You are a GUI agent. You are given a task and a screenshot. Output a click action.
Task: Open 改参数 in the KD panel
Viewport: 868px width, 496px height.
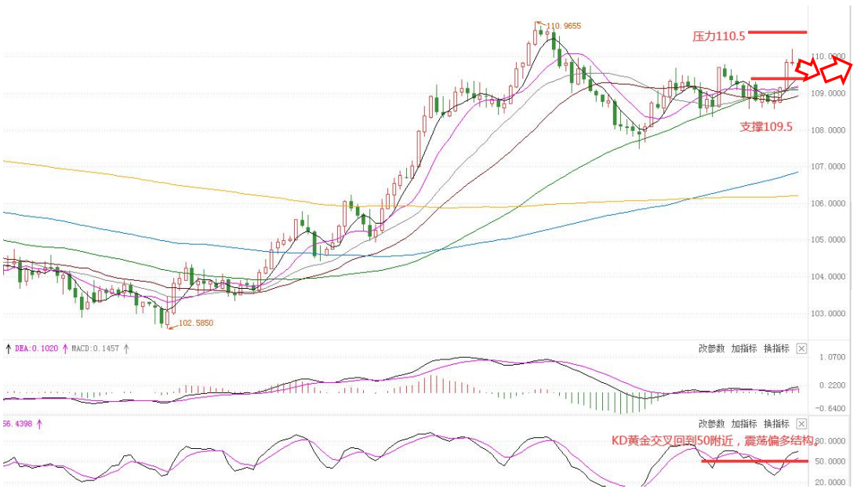[711, 424]
